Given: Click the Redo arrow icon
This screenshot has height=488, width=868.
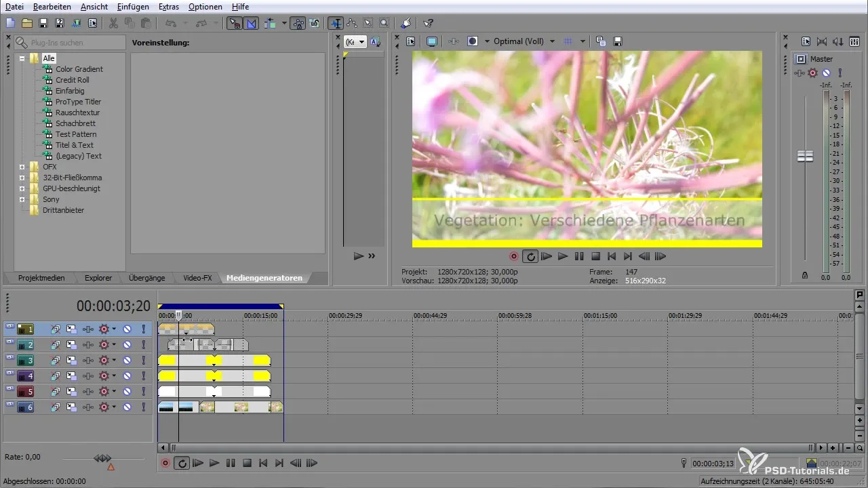Looking at the screenshot, I should pos(201,23).
